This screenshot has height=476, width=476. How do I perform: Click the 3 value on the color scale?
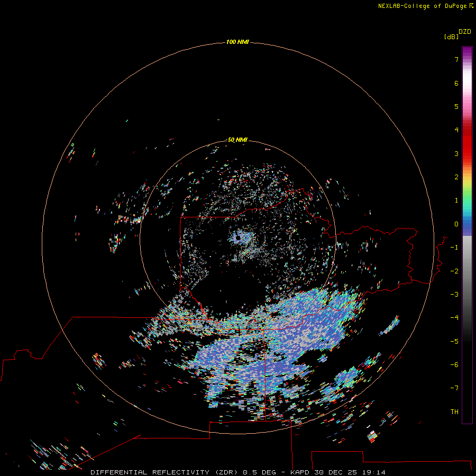click(x=456, y=153)
